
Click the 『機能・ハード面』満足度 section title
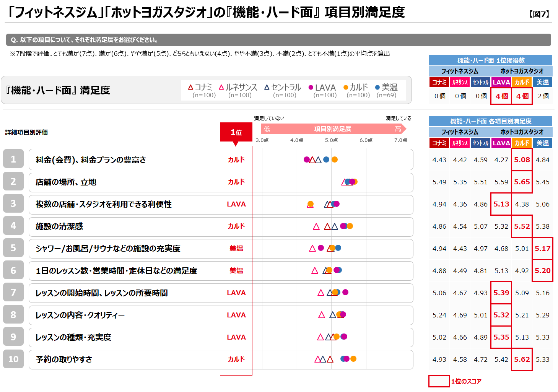[x=57, y=90]
